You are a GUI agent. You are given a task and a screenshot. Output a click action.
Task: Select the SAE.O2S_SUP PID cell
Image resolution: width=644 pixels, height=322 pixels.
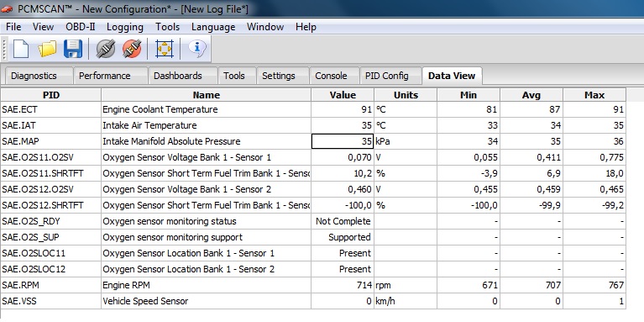click(51, 237)
